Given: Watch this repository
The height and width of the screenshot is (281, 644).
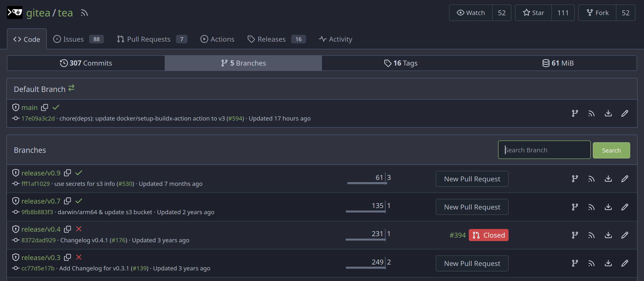Looking at the screenshot, I should click(471, 13).
